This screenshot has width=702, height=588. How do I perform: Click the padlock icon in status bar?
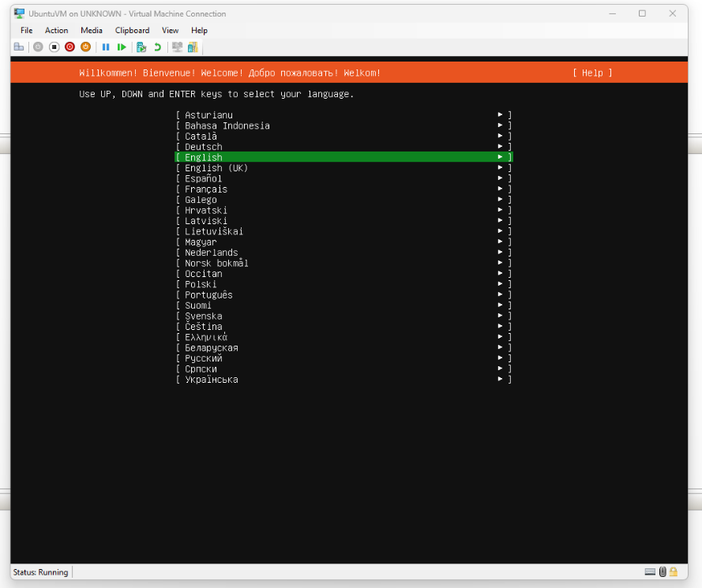(674, 572)
